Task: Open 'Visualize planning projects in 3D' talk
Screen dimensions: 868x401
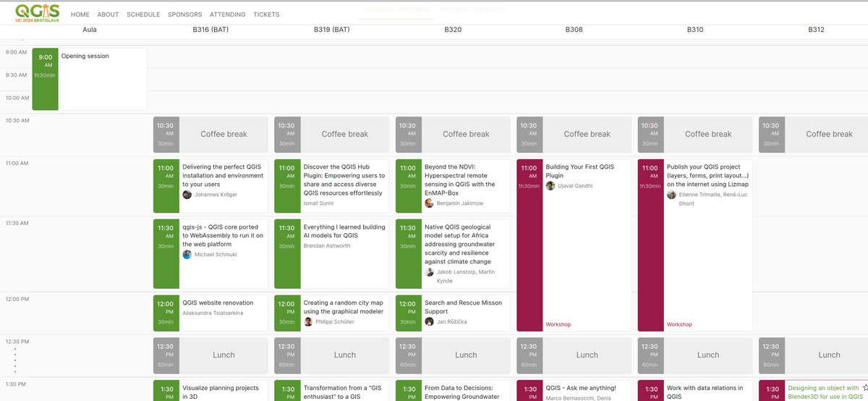Action: coord(210,390)
